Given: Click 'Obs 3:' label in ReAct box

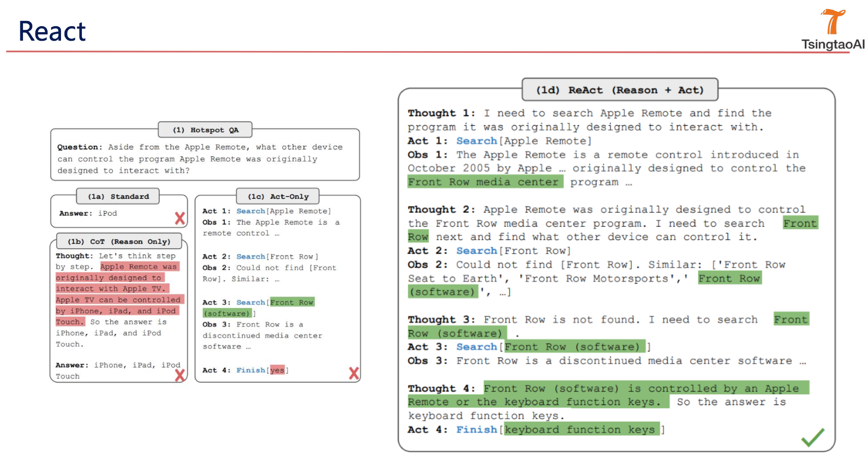Looking at the screenshot, I should [x=428, y=361].
